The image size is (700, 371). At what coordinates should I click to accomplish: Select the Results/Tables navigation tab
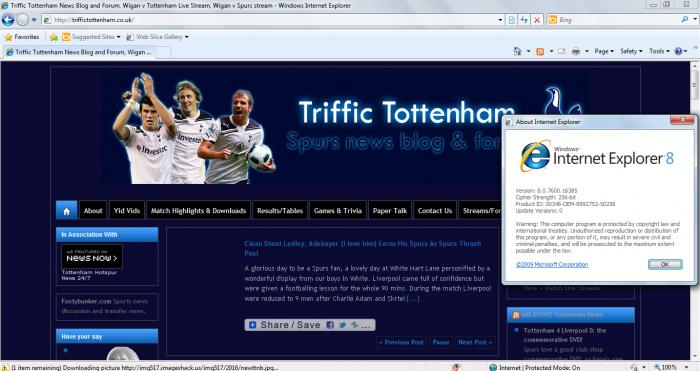click(280, 211)
